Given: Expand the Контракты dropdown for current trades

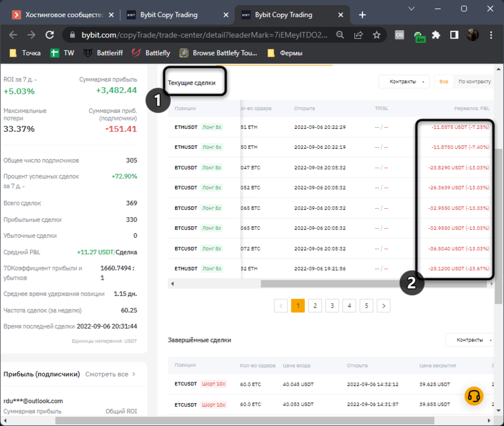Looking at the screenshot, I should point(404,82).
